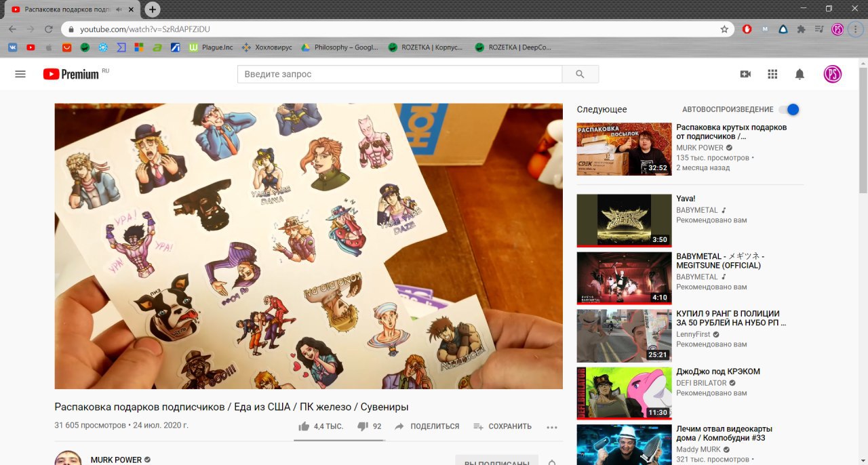Viewport: 868px width, 465px height.
Task: Open the YouTube account avatar menu
Action: tap(833, 74)
